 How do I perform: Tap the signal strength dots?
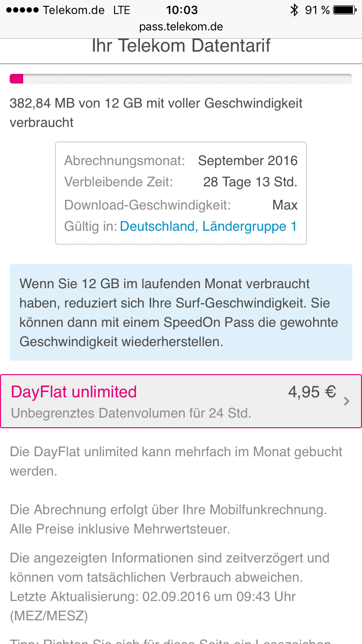(22, 10)
